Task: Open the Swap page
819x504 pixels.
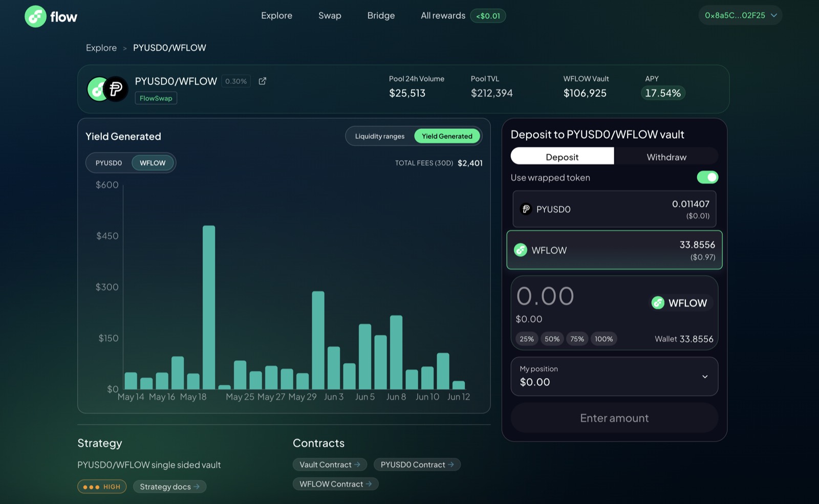Action: tap(330, 15)
